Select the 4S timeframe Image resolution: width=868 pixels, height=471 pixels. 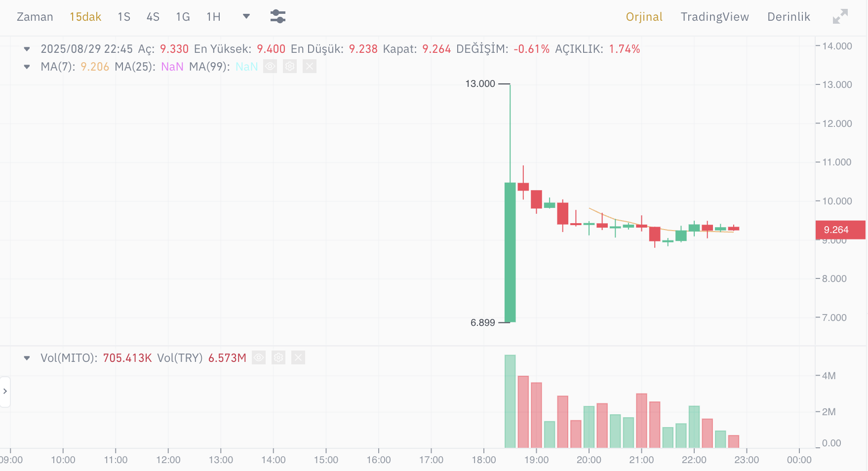pyautogui.click(x=153, y=16)
